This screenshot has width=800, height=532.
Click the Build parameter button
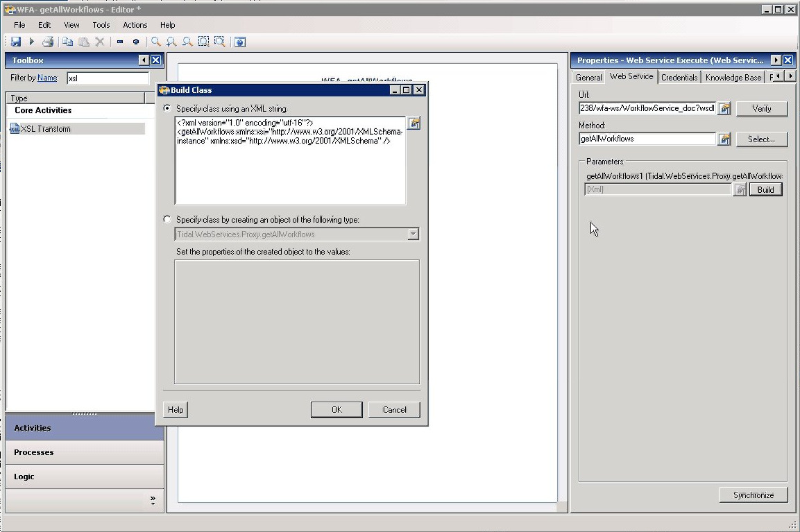point(766,190)
